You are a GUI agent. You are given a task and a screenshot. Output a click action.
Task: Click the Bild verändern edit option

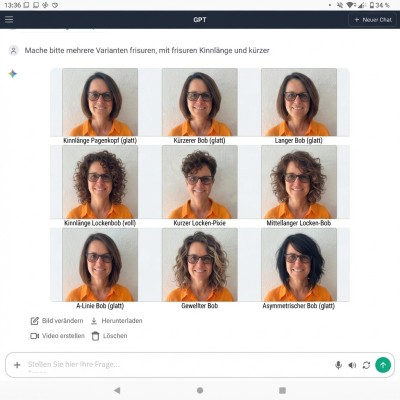point(57,321)
